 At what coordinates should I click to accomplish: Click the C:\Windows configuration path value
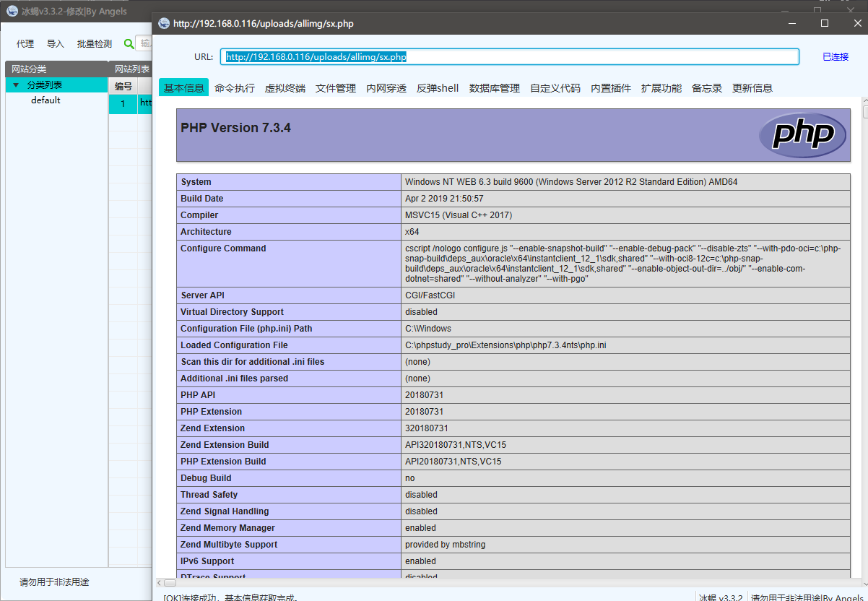428,329
